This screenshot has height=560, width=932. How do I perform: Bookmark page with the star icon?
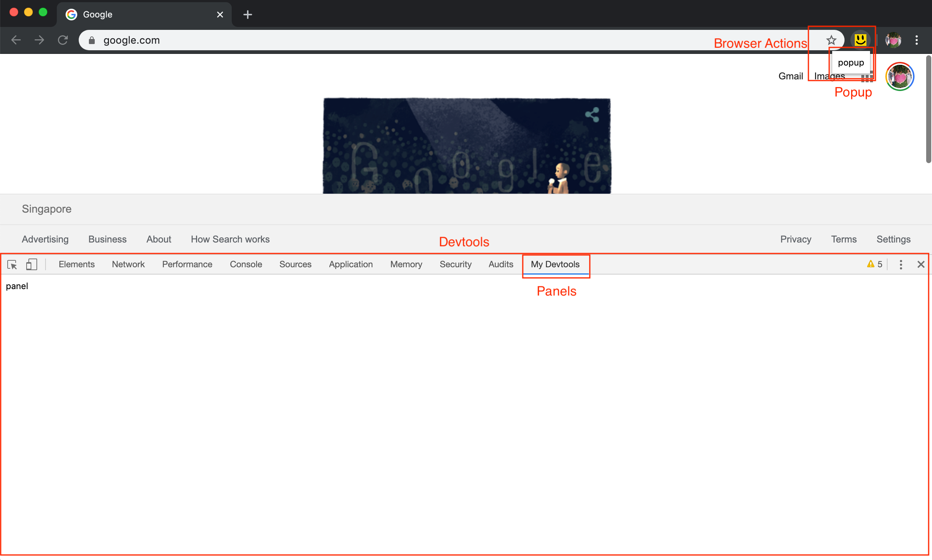click(831, 40)
